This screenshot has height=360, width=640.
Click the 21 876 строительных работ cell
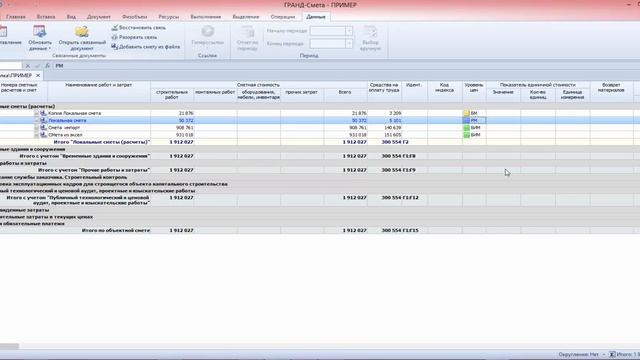pos(172,113)
